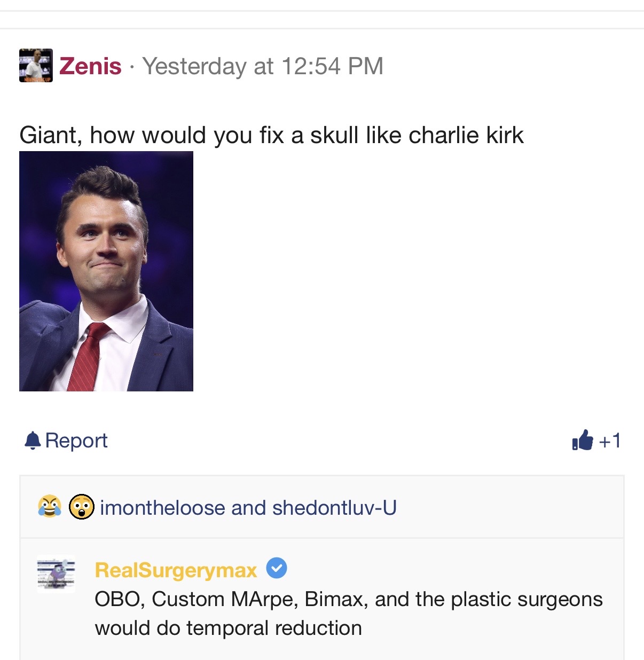Click the Zenis username

90,66
